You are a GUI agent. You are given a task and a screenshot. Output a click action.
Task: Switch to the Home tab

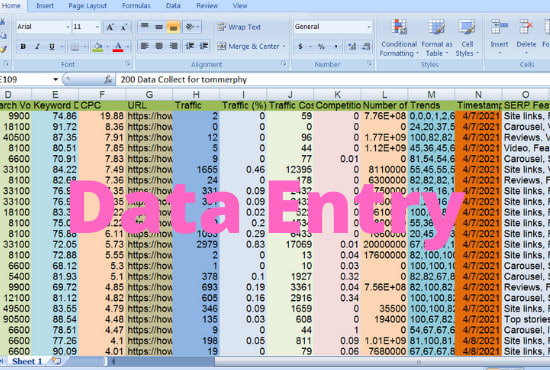11,6
